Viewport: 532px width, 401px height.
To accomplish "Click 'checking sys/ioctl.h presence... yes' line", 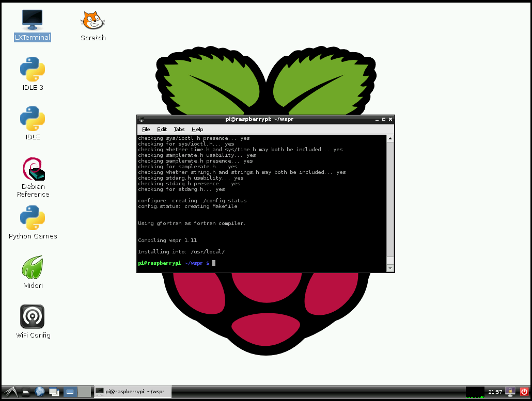I will (194, 138).
